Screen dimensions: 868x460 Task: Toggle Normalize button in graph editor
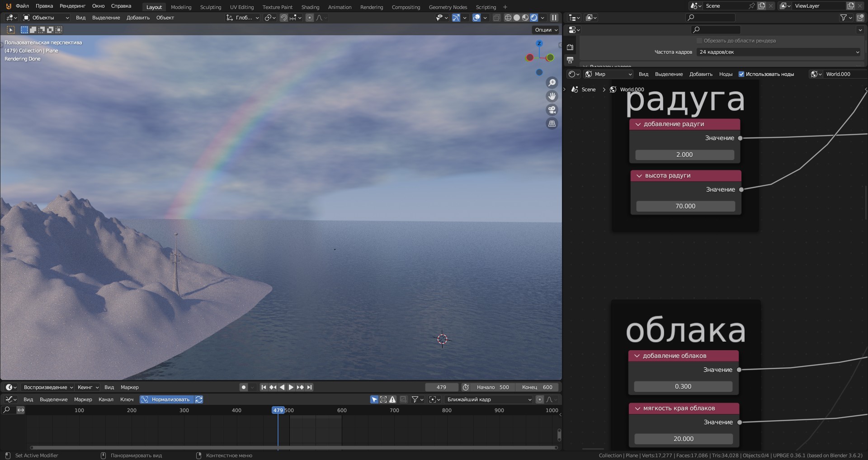click(167, 399)
